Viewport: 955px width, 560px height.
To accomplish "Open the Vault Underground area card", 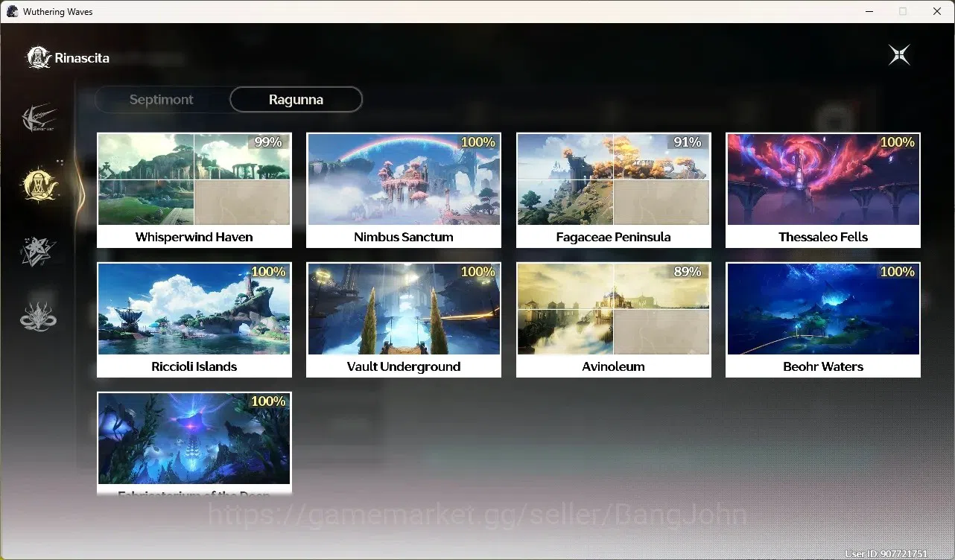I will click(404, 319).
